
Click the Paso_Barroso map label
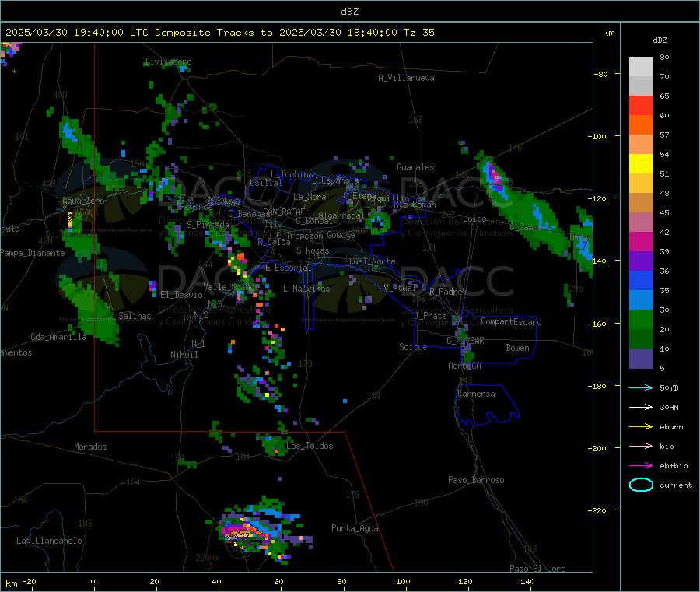(476, 480)
